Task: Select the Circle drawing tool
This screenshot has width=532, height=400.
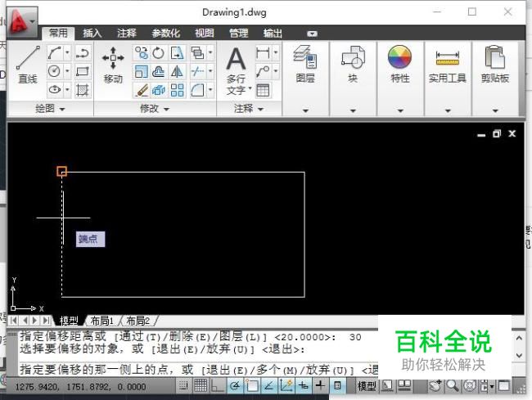Action: coord(55,71)
